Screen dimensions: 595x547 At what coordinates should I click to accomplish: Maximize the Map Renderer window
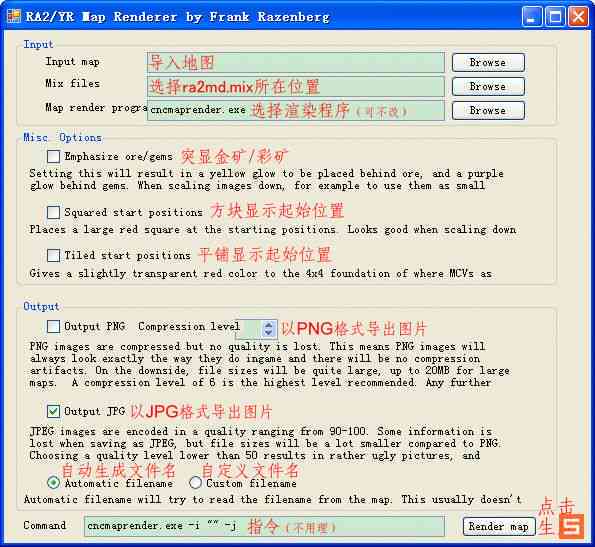(x=555, y=17)
